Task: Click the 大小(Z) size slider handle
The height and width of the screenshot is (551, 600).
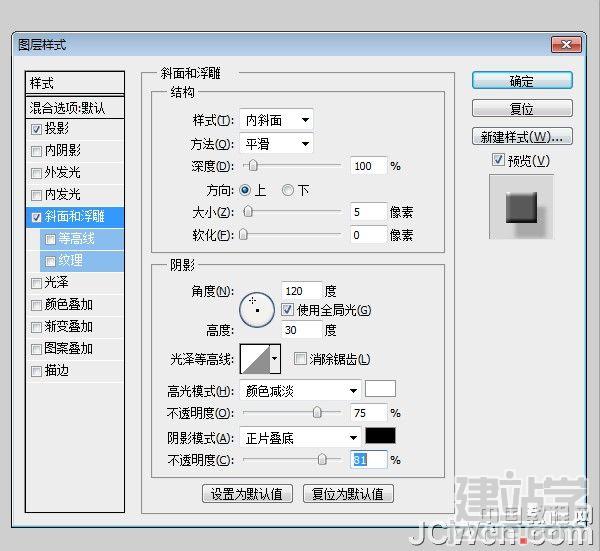Action: click(248, 211)
